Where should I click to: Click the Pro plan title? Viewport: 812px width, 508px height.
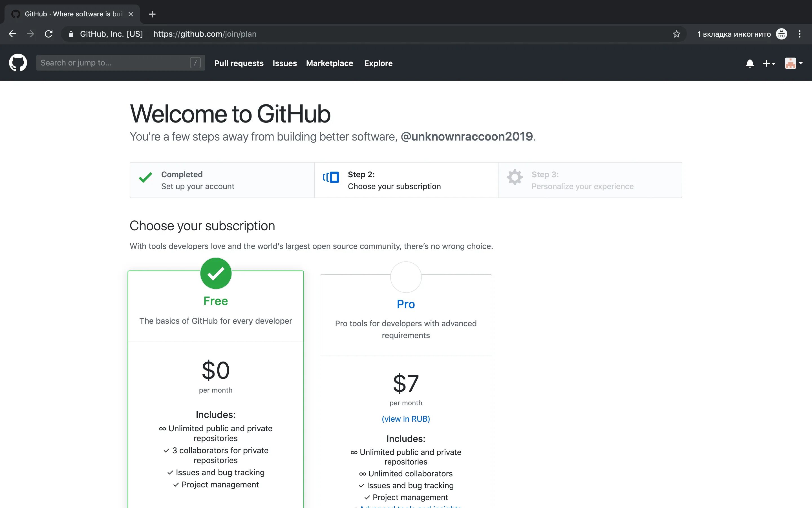coord(406,304)
